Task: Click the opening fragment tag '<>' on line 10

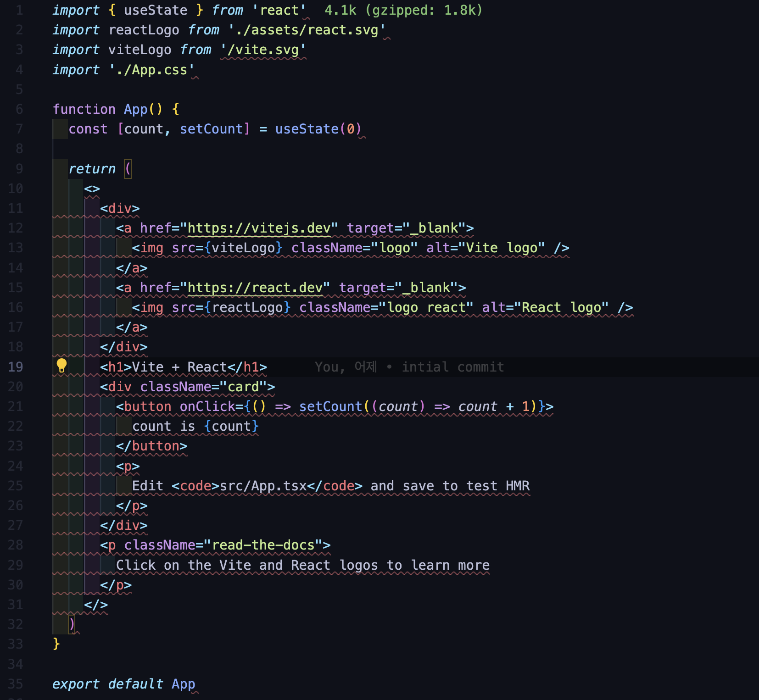Action: coord(92,189)
